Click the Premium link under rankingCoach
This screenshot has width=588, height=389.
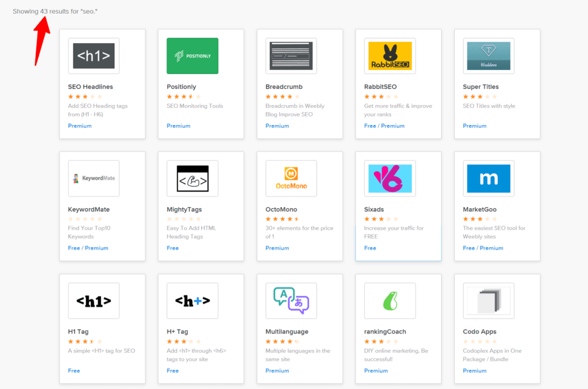(376, 371)
